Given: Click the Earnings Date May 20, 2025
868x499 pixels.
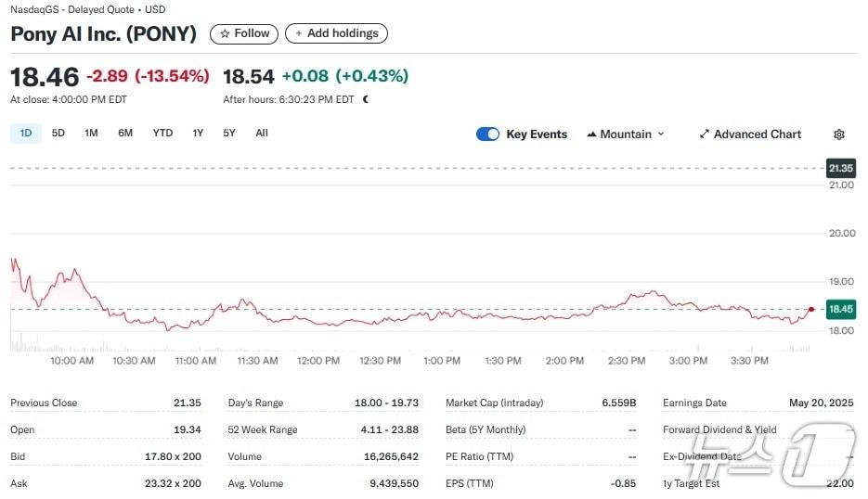Looking at the screenshot, I should coord(822,403).
